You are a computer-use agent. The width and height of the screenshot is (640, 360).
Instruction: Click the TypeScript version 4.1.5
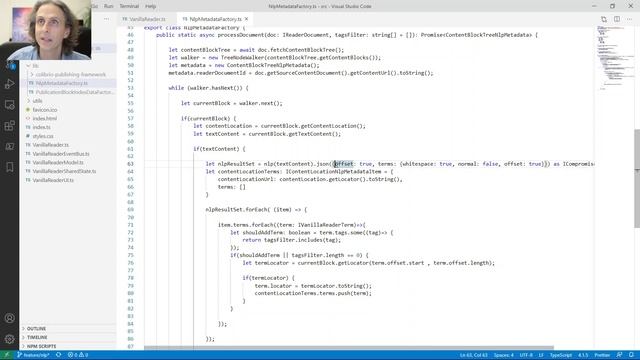(x=583, y=355)
